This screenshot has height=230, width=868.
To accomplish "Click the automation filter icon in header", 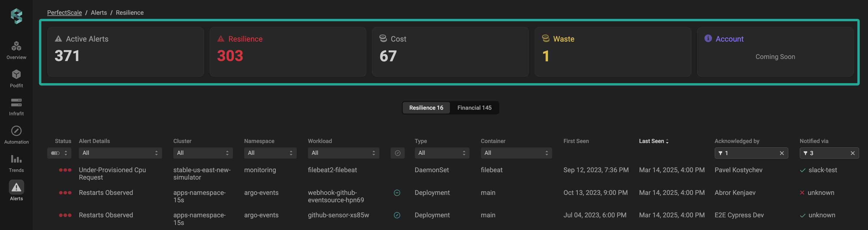I will tap(397, 153).
